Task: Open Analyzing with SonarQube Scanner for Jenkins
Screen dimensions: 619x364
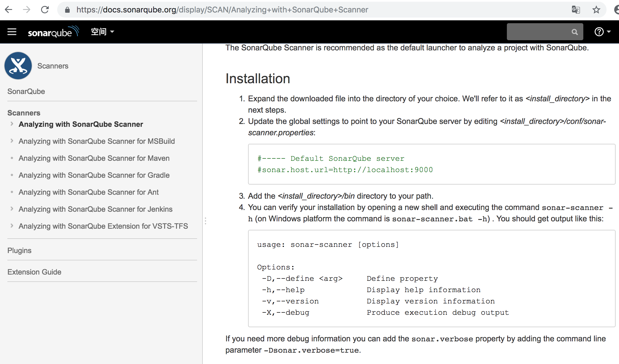Action: click(95, 209)
